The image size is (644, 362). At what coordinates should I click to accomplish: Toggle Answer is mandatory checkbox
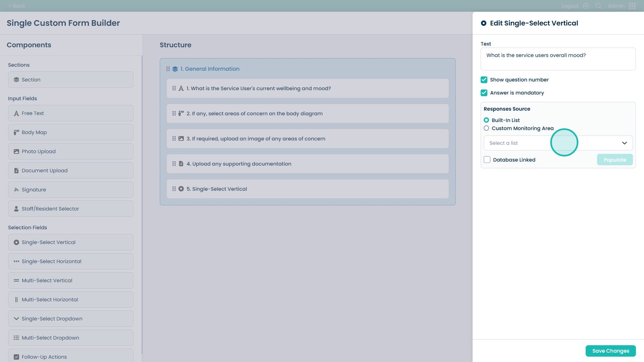tap(484, 93)
